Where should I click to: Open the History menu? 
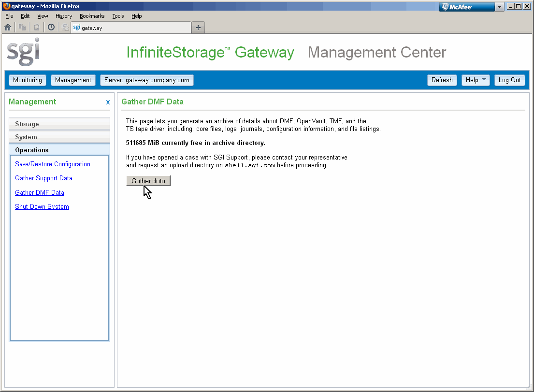[x=64, y=16]
